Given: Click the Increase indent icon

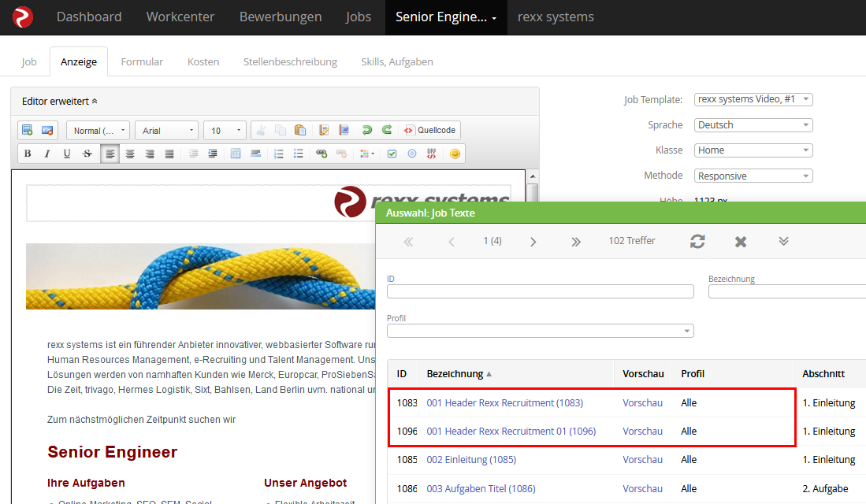Looking at the screenshot, I should pyautogui.click(x=213, y=154).
